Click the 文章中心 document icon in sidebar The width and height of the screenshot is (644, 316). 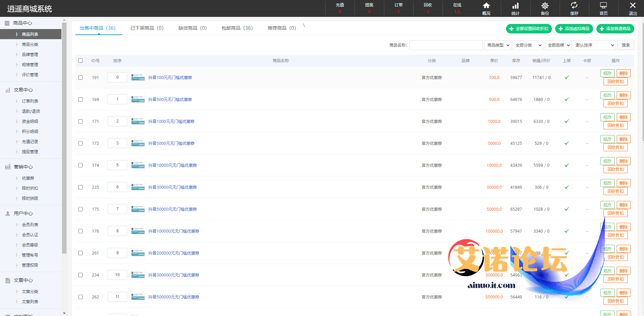(7, 280)
